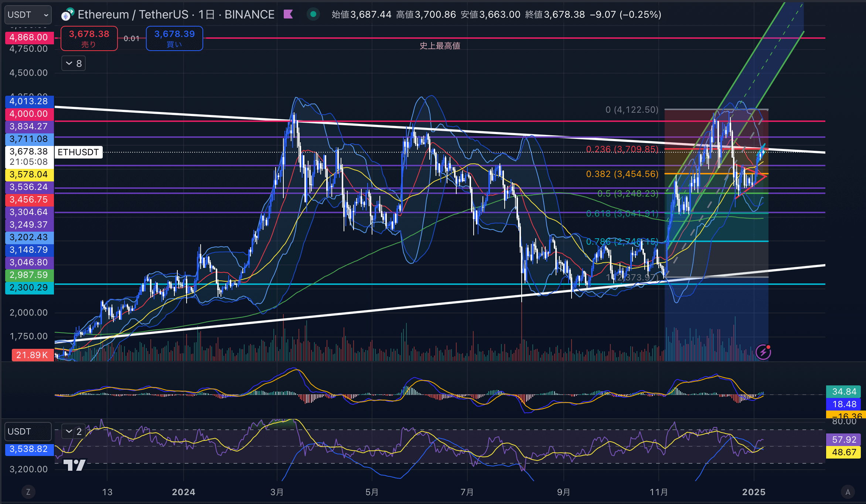Viewport: 866px width, 504px height.
Task: Click the 34.84 MACD histogram value label
Action: (844, 392)
